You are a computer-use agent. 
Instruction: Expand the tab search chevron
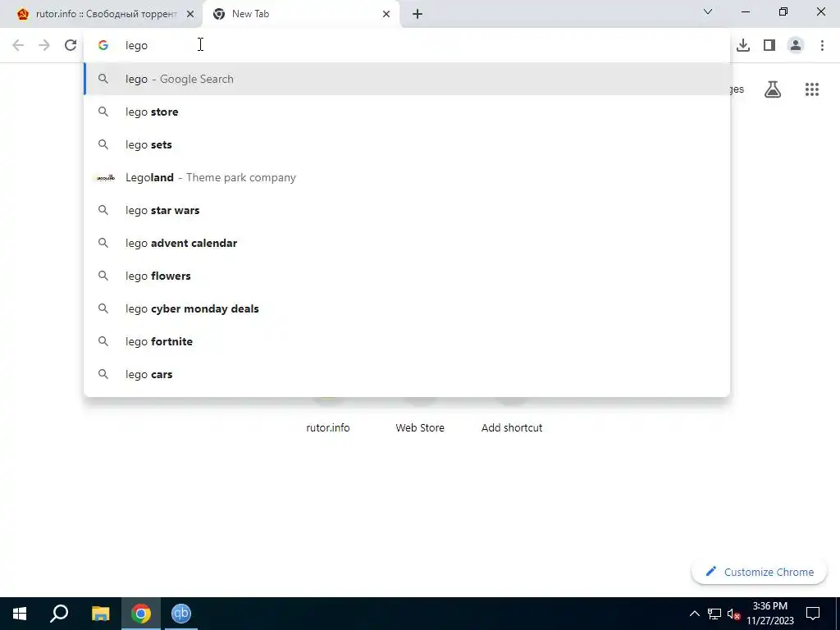[x=708, y=11]
